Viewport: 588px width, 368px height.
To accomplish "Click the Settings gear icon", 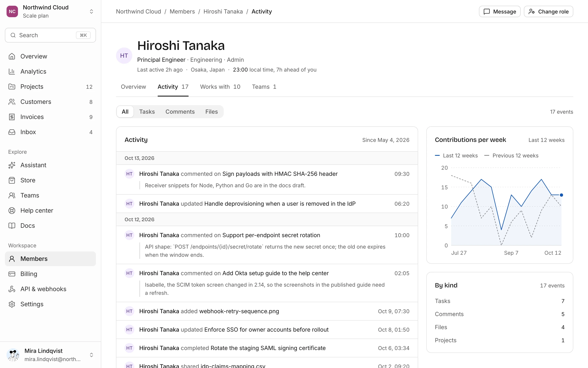I will (x=12, y=304).
